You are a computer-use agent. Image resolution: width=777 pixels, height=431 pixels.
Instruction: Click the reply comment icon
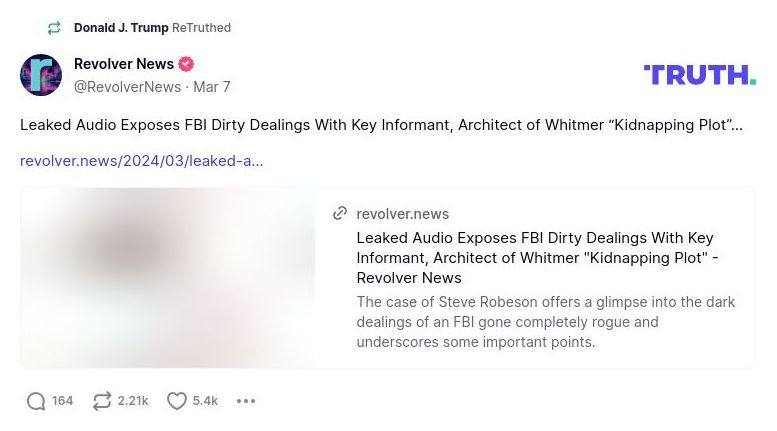(36, 401)
